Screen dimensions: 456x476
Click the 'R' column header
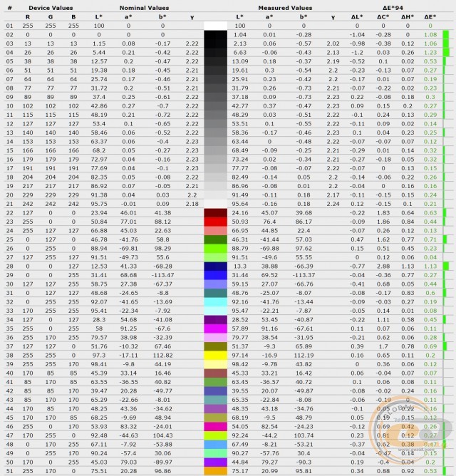point(28,17)
